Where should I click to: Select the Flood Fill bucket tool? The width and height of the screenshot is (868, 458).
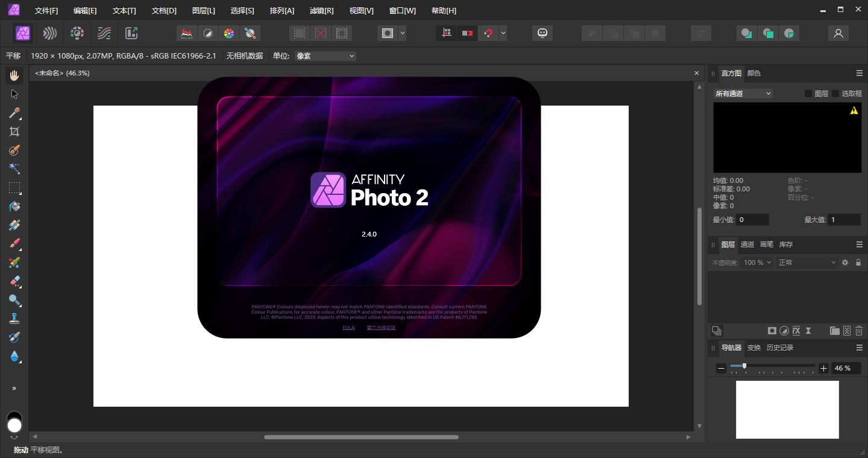[14, 206]
